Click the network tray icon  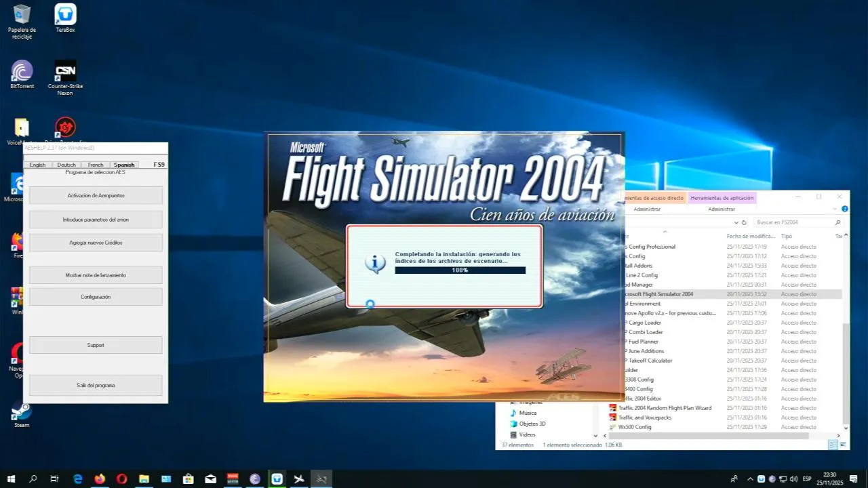coord(782,479)
